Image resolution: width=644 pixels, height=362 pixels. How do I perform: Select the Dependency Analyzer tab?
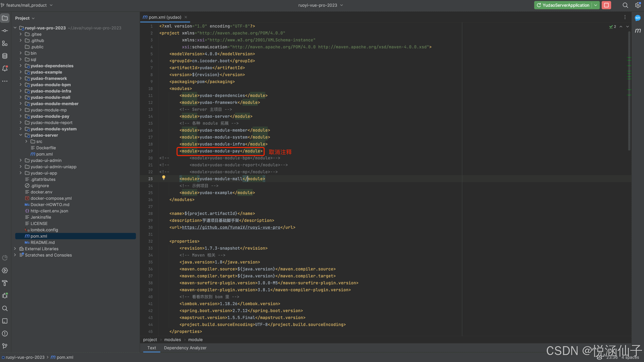(185, 348)
